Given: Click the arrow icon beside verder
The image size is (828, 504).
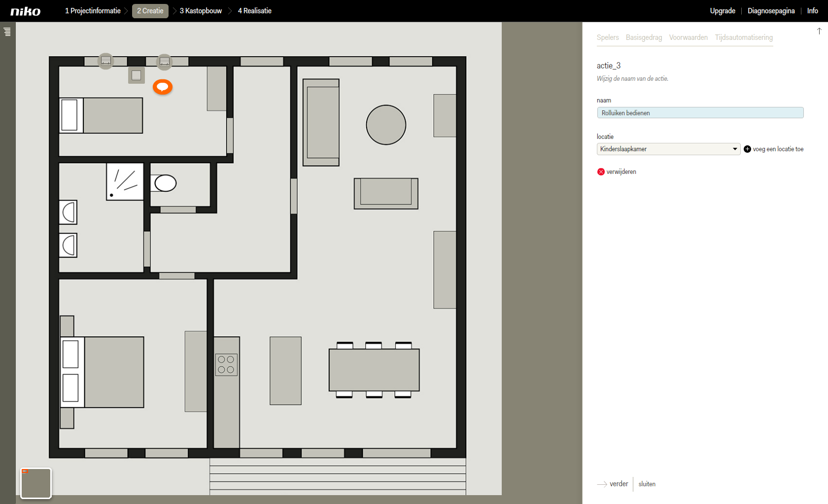Looking at the screenshot, I should coord(602,484).
